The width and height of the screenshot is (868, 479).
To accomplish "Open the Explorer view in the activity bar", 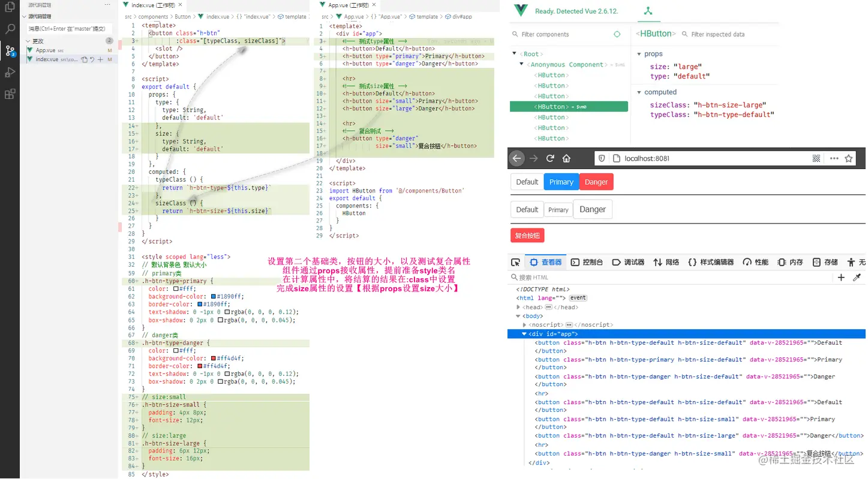I will point(10,8).
